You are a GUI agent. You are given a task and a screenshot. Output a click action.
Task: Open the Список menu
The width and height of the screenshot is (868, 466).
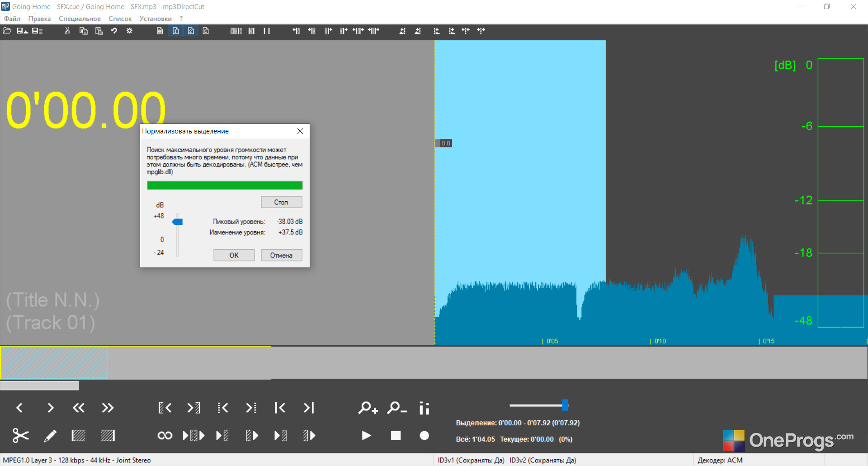120,19
